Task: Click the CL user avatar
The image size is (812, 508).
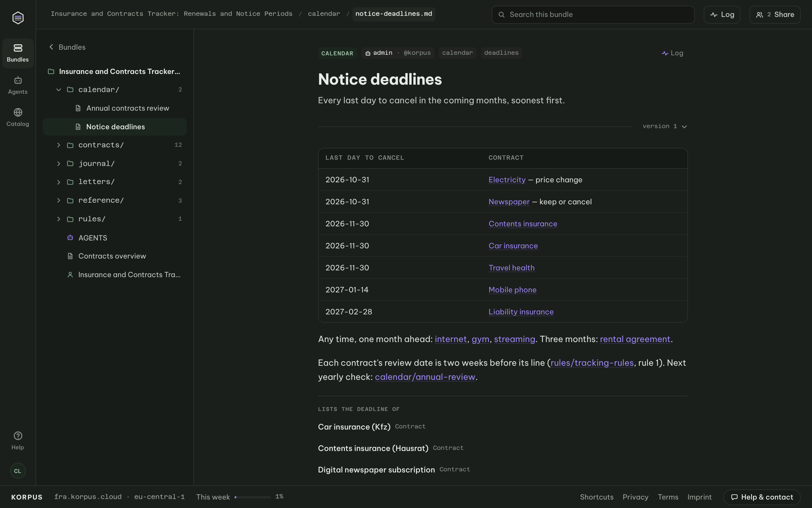Action: point(18,471)
